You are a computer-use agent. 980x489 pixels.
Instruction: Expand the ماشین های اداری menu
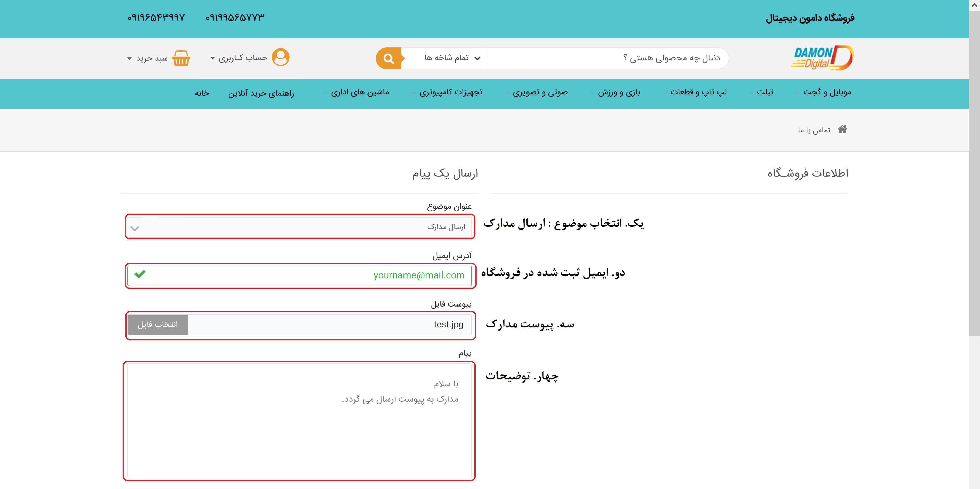click(360, 92)
